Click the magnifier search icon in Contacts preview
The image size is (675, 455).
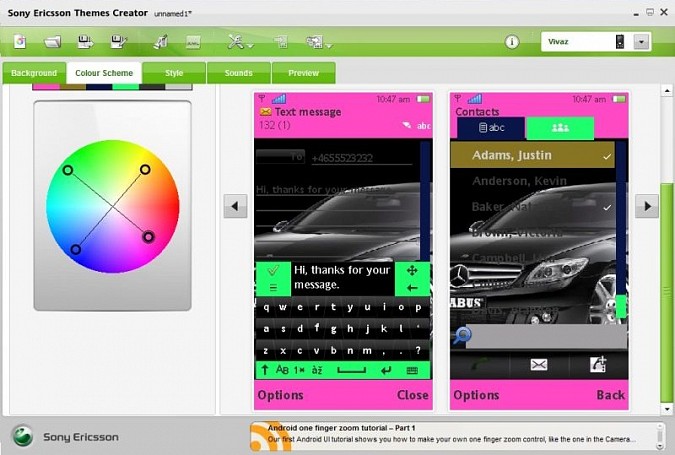462,335
